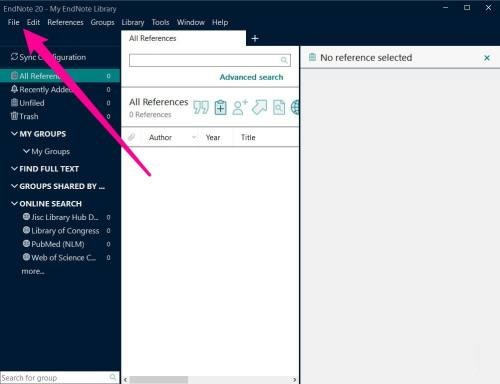Viewport: 500px width, 384px height.
Task: Click the scrollbar left arrow
Action: (x=125, y=380)
